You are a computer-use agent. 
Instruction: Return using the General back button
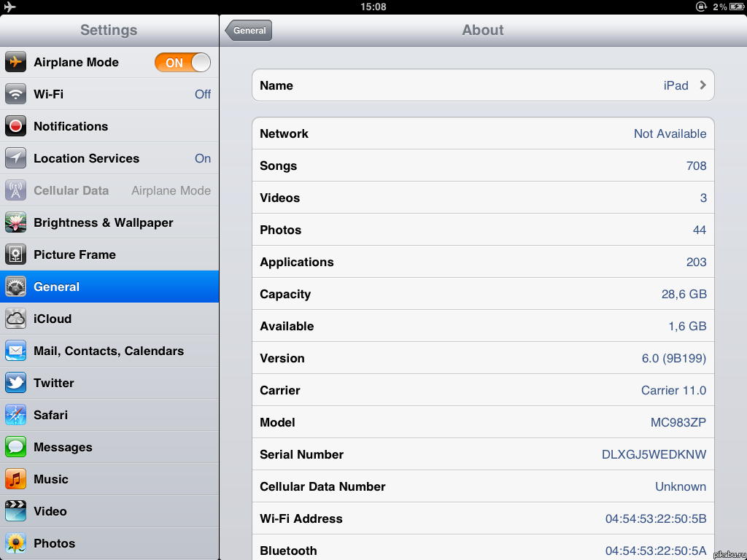pos(248,30)
